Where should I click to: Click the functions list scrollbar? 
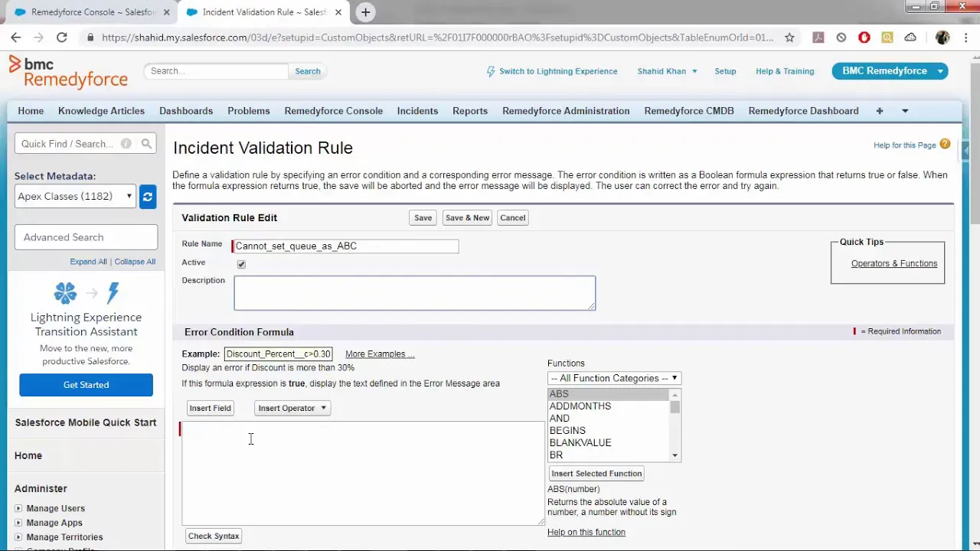click(675, 425)
